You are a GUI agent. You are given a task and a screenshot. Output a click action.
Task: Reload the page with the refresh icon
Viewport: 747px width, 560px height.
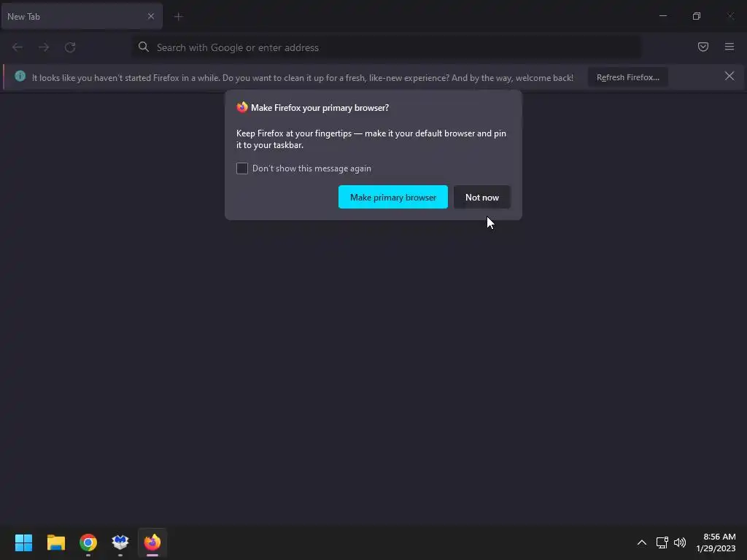(x=70, y=47)
